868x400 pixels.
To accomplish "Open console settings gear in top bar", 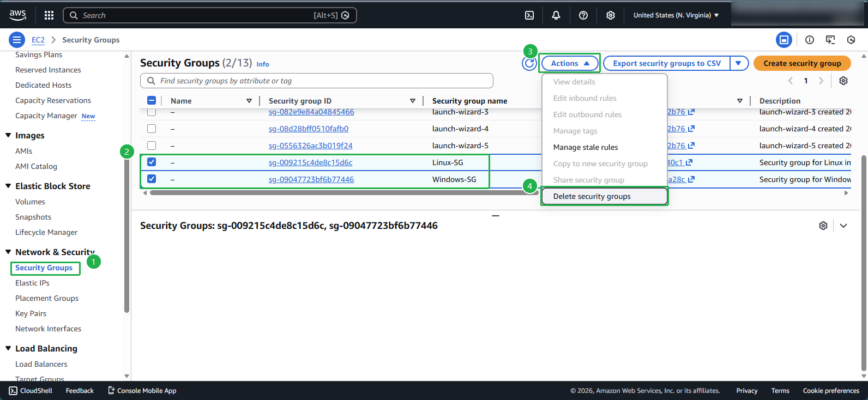I will [x=611, y=15].
